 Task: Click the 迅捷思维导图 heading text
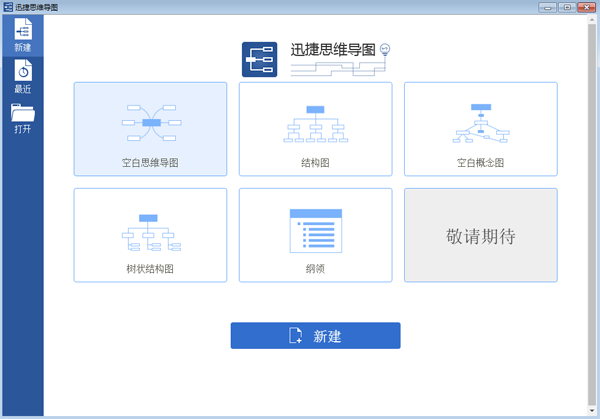click(x=333, y=50)
